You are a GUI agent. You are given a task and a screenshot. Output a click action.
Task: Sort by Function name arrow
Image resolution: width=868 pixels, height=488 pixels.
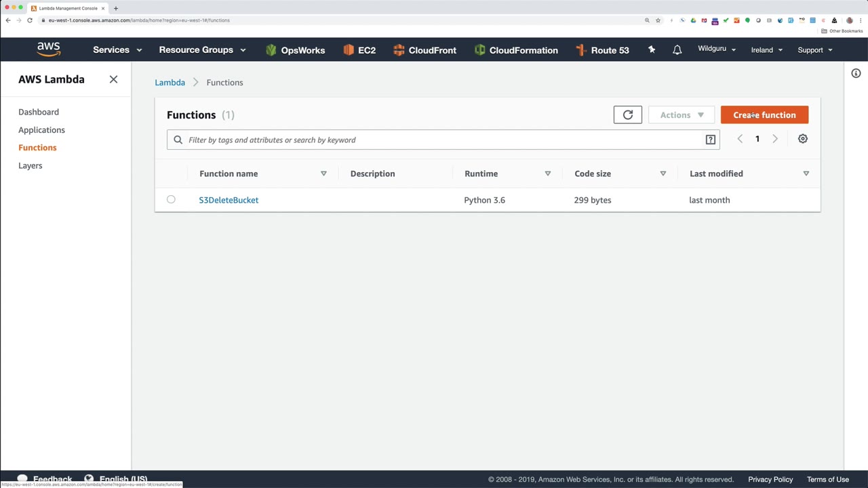point(323,174)
